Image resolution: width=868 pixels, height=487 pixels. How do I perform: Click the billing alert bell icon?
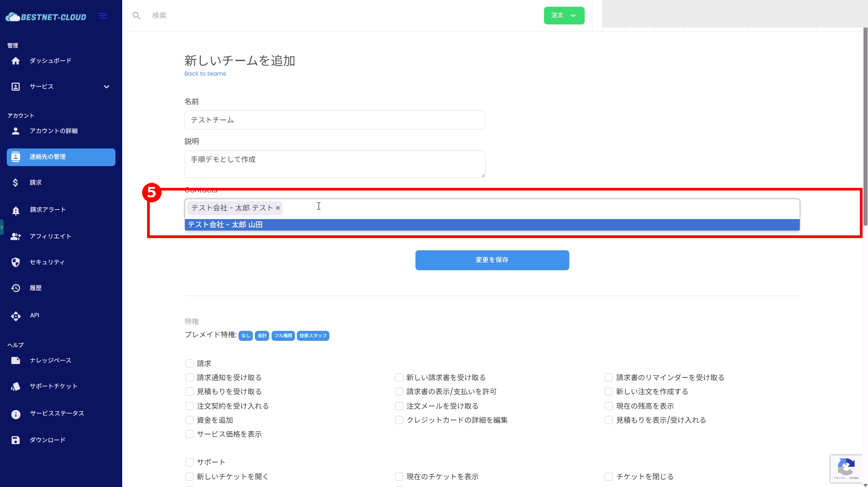coord(16,210)
